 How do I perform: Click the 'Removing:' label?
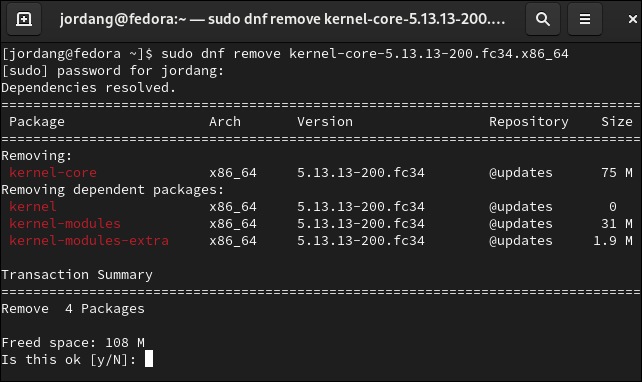click(x=36, y=156)
